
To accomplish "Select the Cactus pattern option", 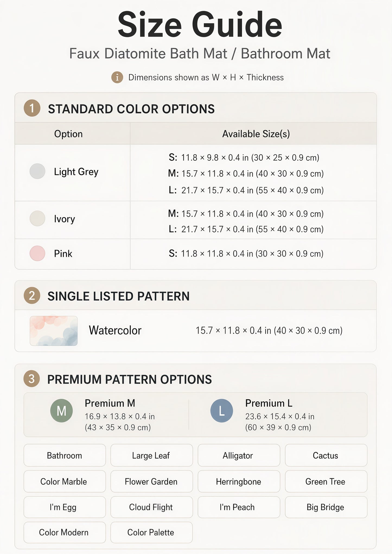I will pos(326,455).
